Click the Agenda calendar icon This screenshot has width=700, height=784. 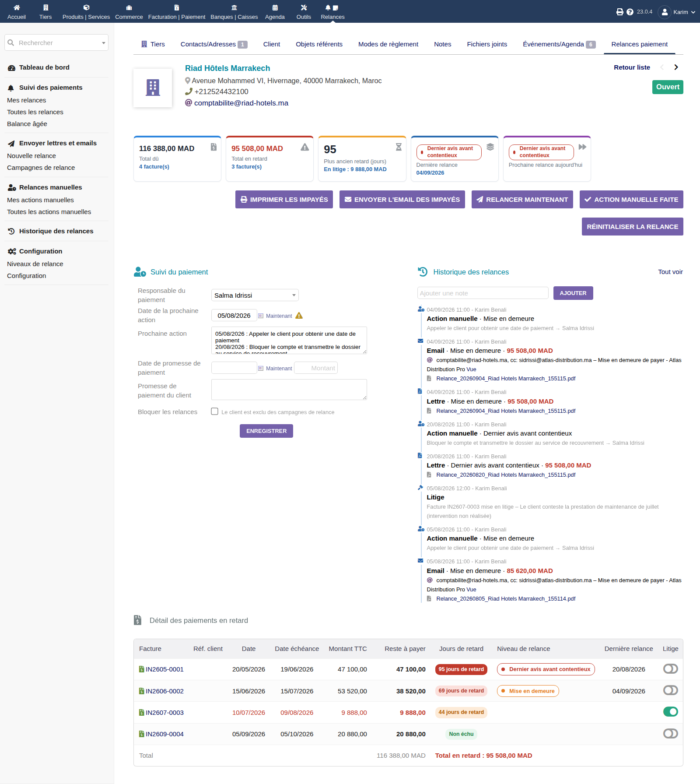275,7
